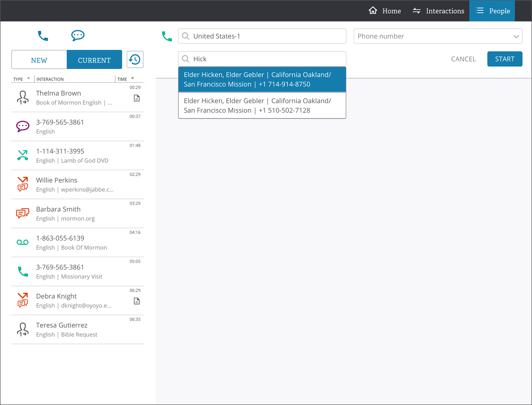The image size is (532, 405).
Task: Click the Hick search input field
Action: (x=262, y=59)
